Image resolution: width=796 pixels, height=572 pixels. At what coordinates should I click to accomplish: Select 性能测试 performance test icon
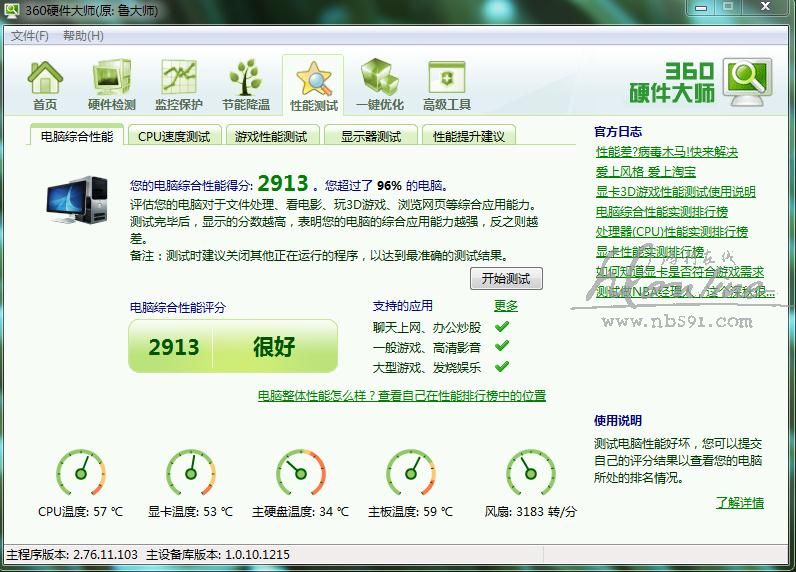pyautogui.click(x=313, y=84)
